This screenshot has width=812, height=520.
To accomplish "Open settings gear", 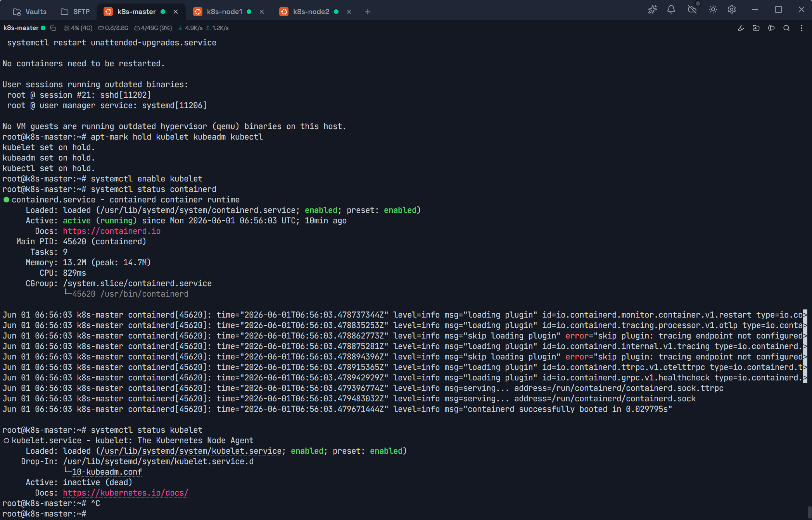I will pos(732,9).
